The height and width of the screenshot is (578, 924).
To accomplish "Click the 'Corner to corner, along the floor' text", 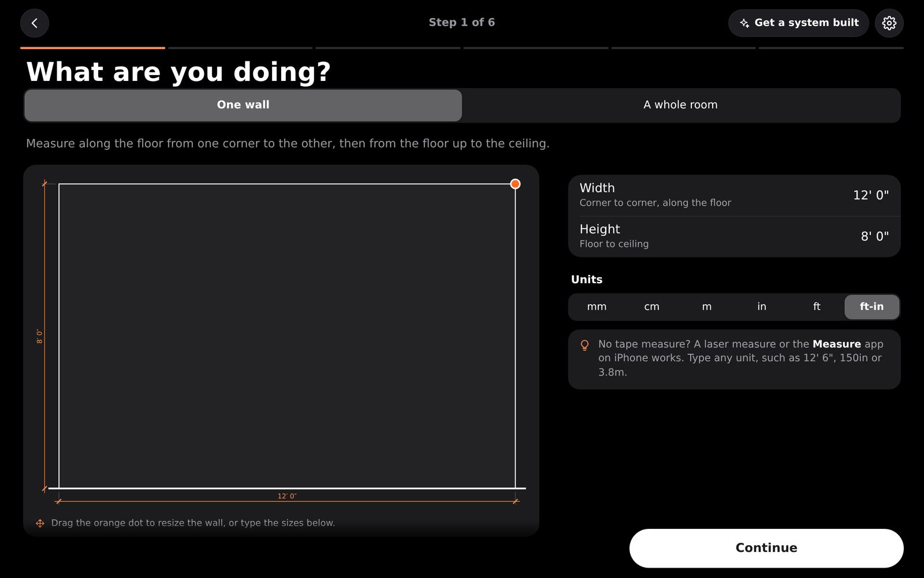I will click(x=655, y=203).
